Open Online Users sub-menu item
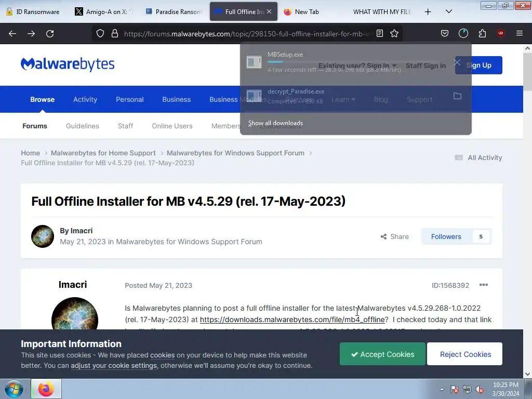 pos(172,126)
